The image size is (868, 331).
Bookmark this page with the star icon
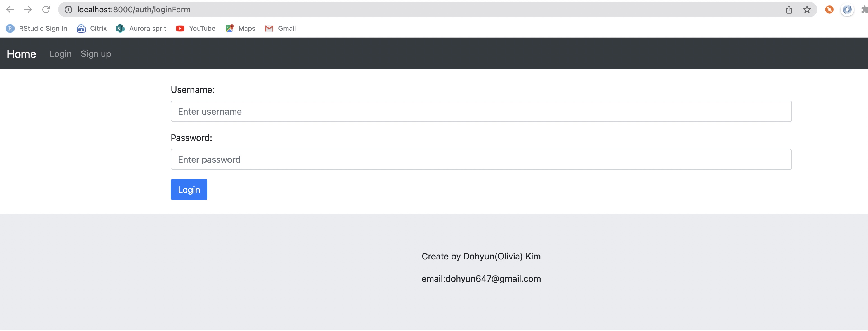(807, 10)
